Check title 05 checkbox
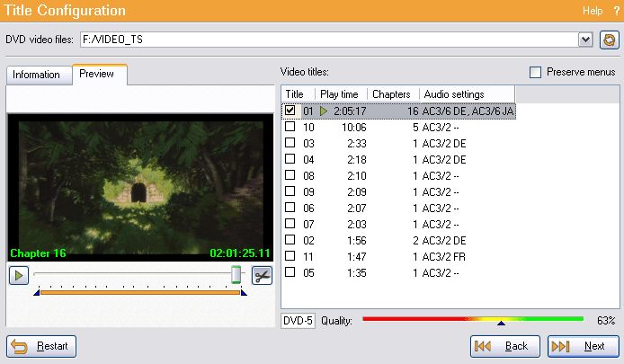The width and height of the screenshot is (624, 364). coord(290,272)
